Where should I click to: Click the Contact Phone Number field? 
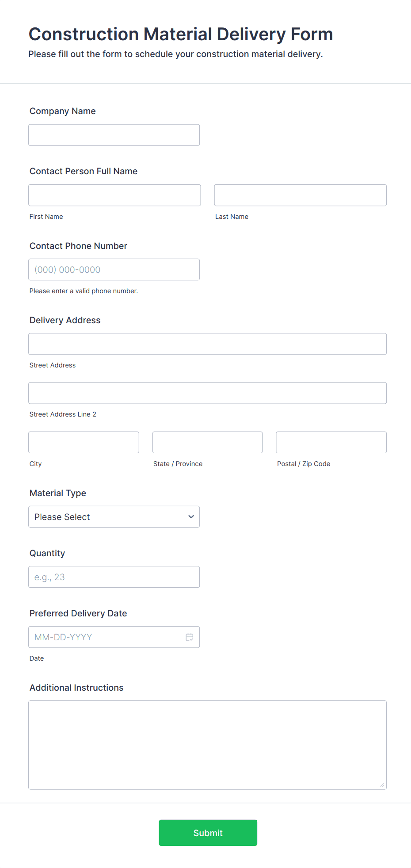(x=114, y=270)
